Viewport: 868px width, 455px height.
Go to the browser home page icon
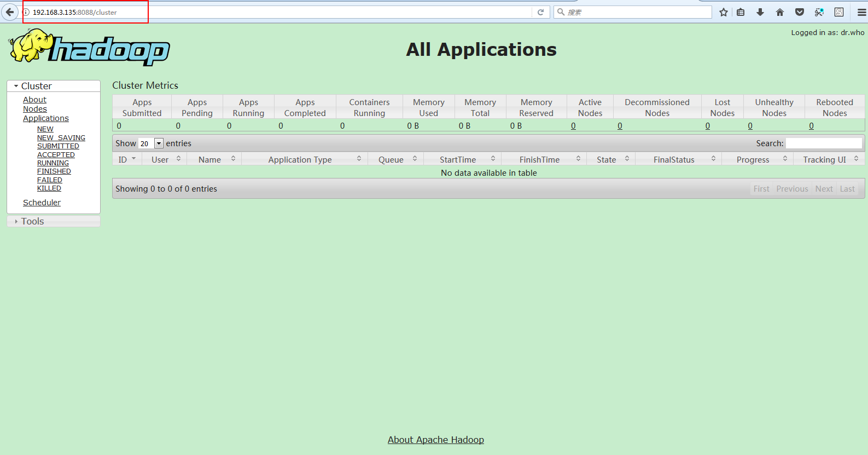(x=780, y=12)
